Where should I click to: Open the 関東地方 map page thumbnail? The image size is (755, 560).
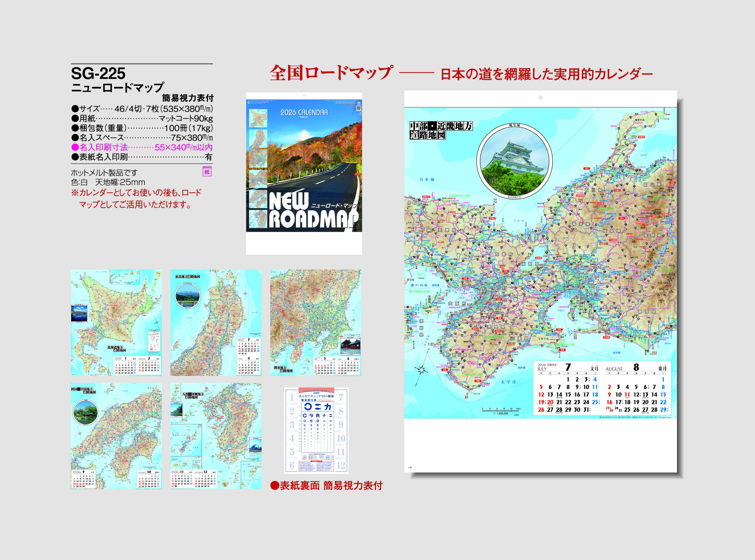click(315, 323)
